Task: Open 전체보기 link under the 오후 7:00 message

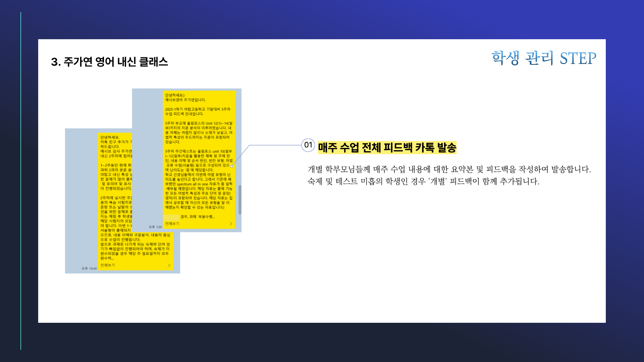Action: [x=172, y=224]
